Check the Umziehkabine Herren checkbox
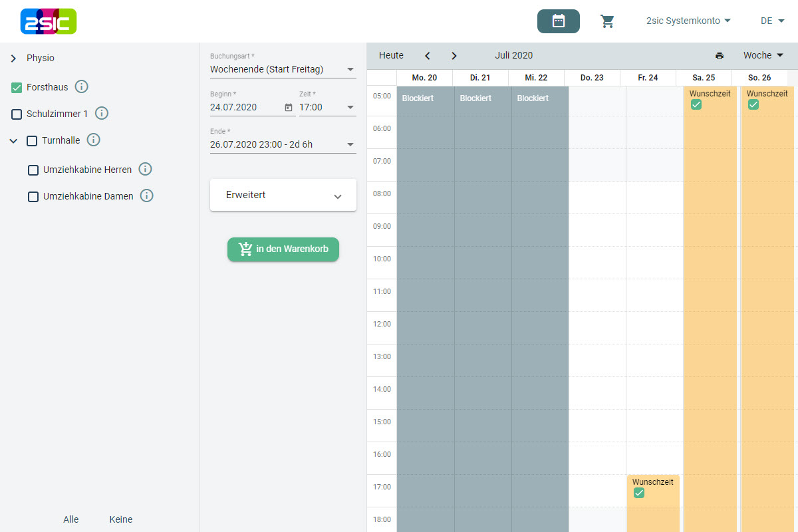Image resolution: width=798 pixels, height=532 pixels. [33, 170]
